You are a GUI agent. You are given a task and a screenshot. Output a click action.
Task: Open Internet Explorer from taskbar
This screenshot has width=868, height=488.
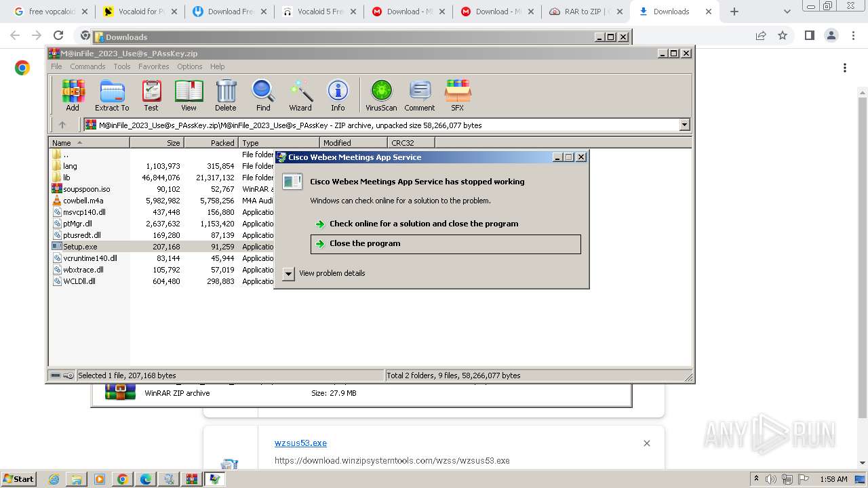click(54, 479)
